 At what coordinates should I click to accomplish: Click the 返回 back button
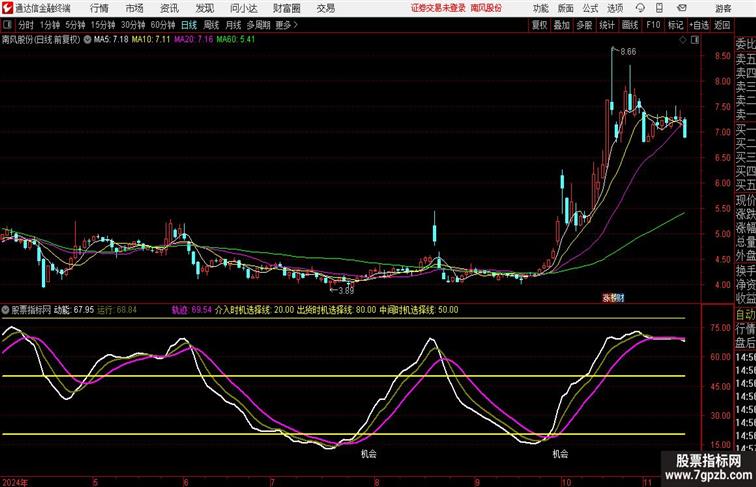722,25
